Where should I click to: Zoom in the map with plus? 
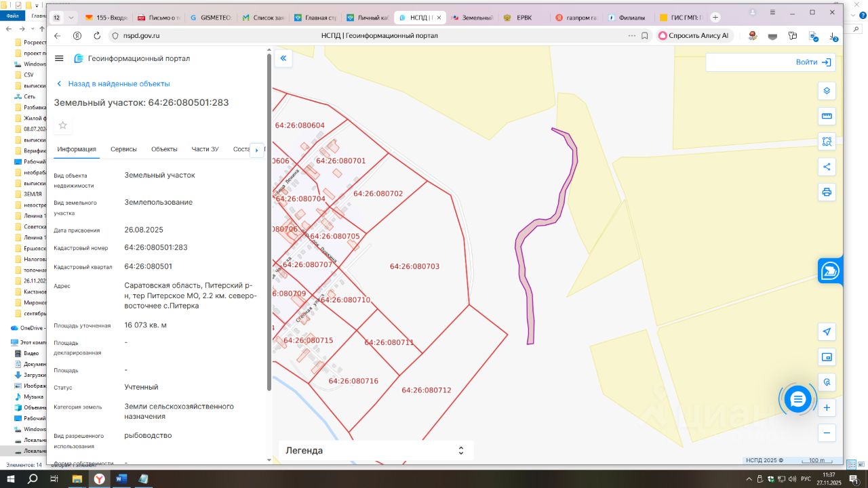pyautogui.click(x=827, y=408)
